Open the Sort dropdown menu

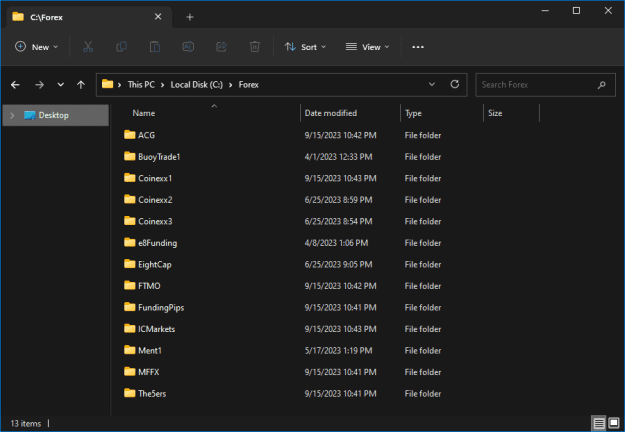[x=305, y=47]
